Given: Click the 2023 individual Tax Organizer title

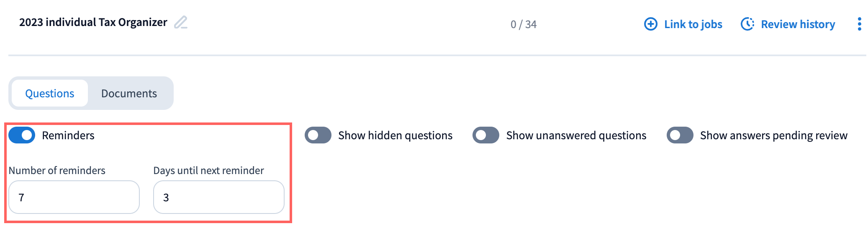Looking at the screenshot, I should tap(93, 22).
